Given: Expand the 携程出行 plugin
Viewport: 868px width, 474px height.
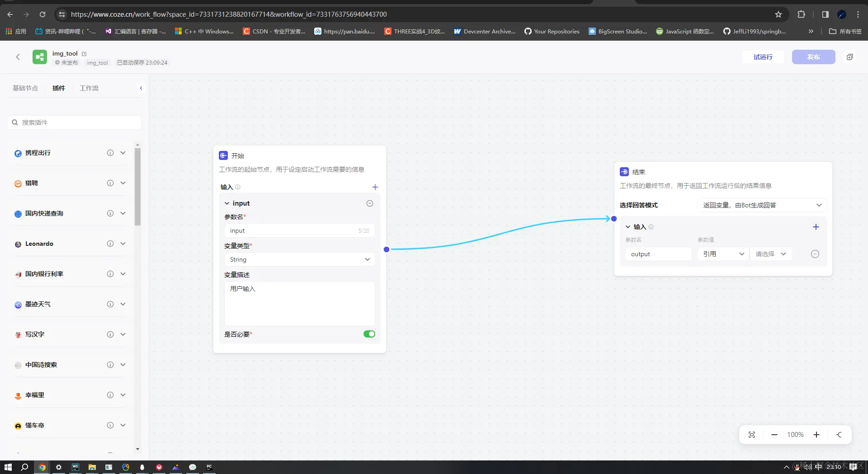Looking at the screenshot, I should [123, 153].
